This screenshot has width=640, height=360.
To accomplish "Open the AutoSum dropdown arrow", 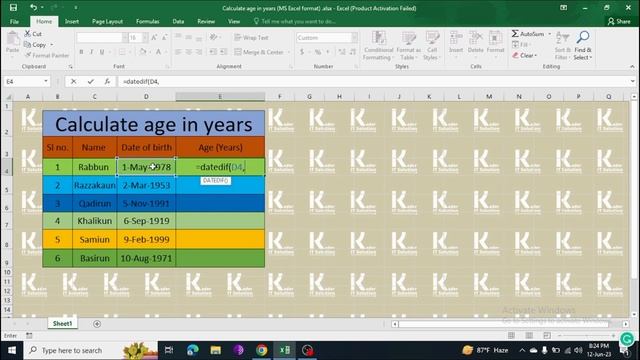I will click(550, 34).
